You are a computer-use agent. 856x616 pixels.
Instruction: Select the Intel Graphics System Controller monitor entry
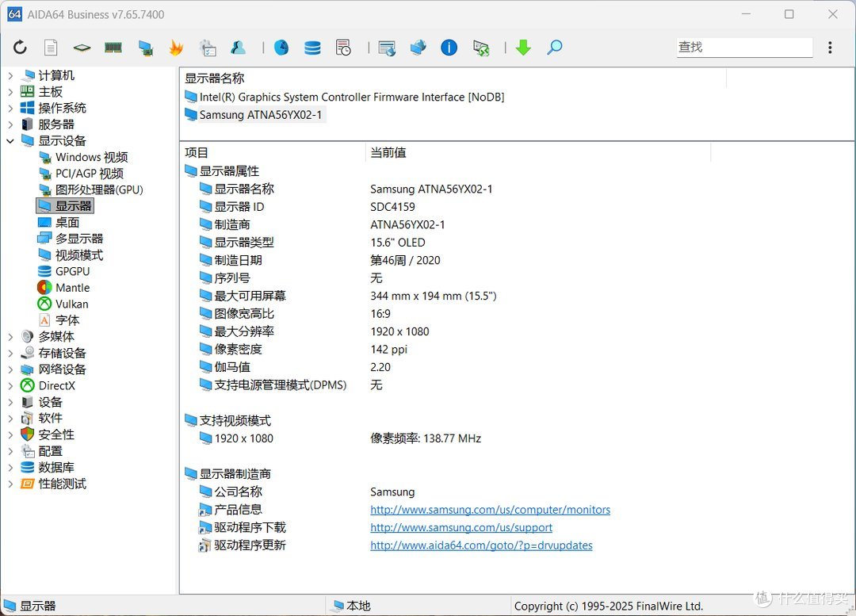[x=352, y=98]
